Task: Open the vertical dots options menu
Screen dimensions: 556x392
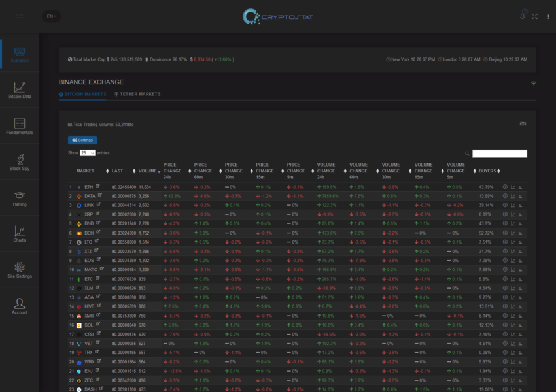Action: click(x=548, y=16)
